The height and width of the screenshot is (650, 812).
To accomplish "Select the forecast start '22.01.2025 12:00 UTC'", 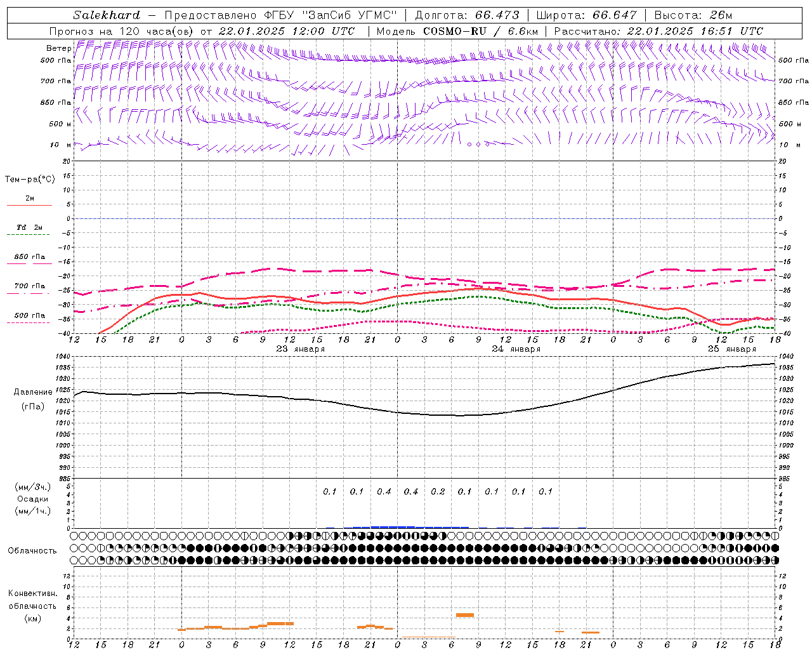I will click(x=287, y=31).
